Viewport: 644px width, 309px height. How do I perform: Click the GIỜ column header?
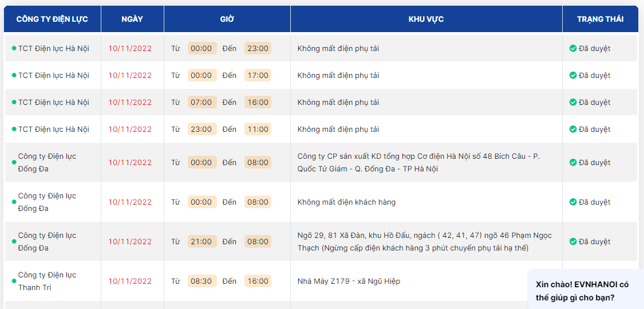coord(227,19)
